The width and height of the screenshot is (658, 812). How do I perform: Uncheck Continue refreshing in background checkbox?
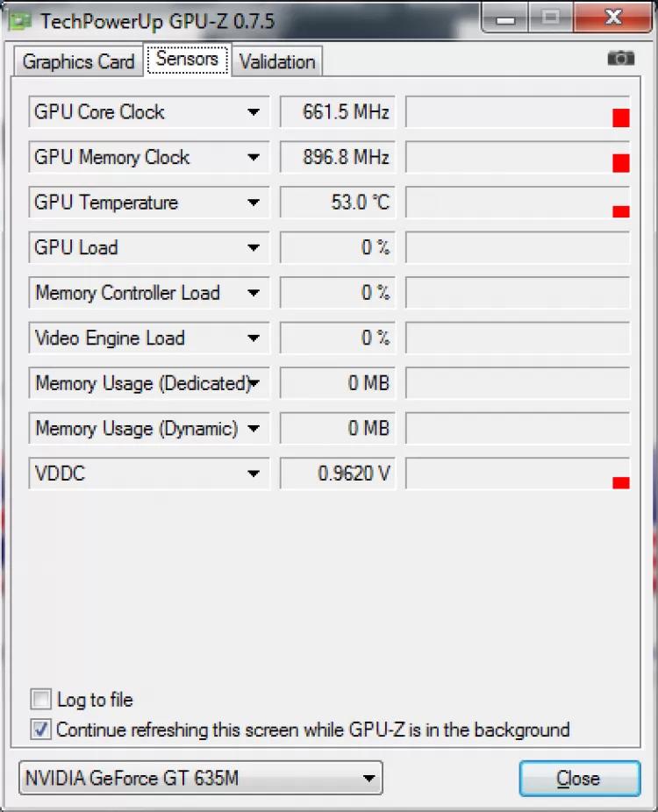tap(41, 730)
